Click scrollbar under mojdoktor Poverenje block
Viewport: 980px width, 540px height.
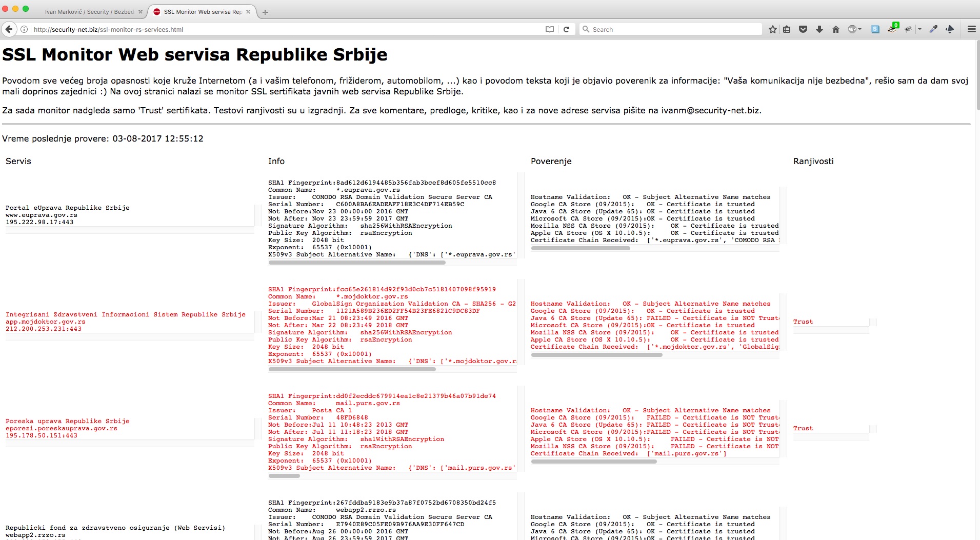click(x=596, y=355)
